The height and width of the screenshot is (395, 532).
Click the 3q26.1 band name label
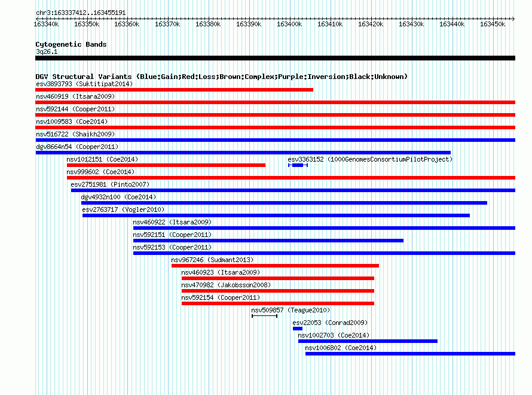click(x=47, y=51)
